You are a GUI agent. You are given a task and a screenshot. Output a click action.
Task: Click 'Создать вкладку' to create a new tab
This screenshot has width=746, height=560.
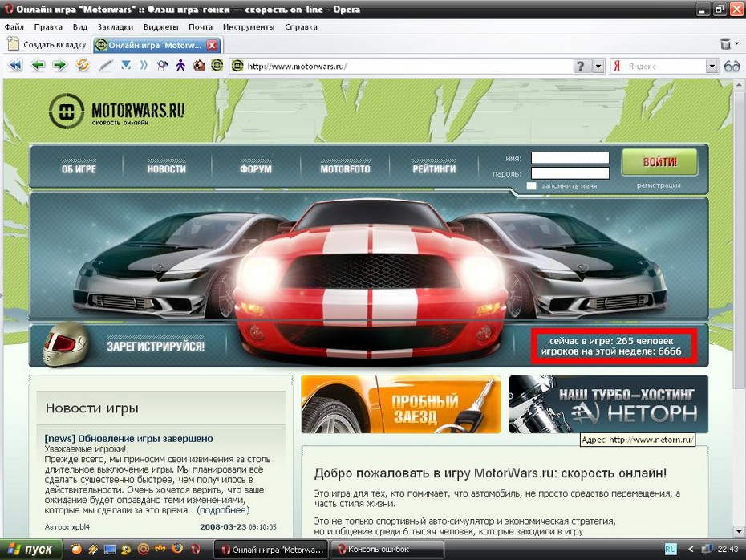[x=47, y=45]
